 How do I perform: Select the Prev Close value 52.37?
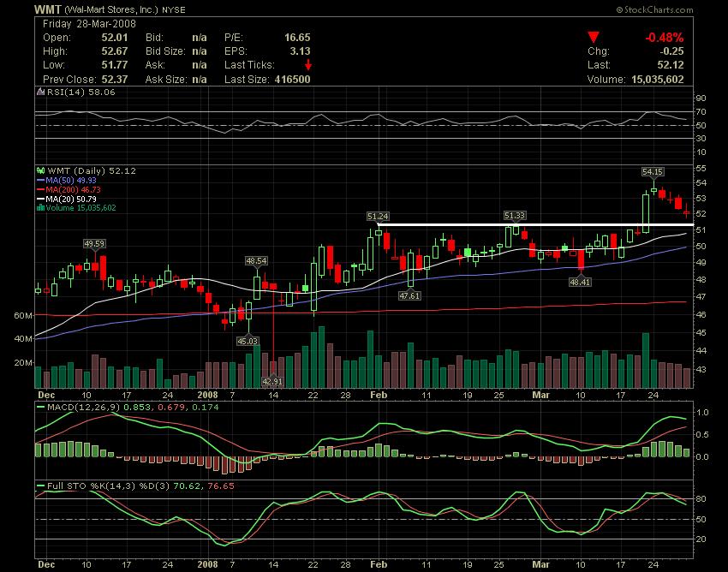115,80
